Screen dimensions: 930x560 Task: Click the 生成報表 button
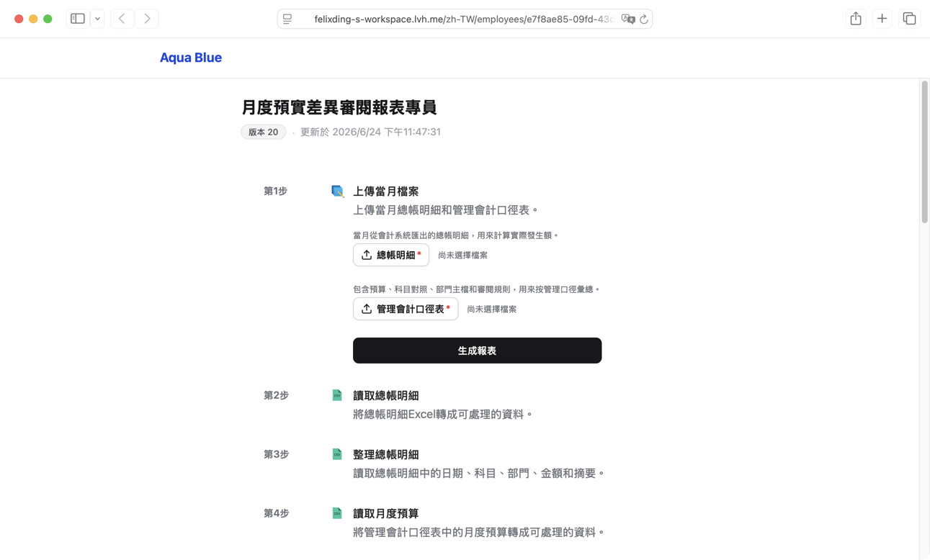point(477,351)
